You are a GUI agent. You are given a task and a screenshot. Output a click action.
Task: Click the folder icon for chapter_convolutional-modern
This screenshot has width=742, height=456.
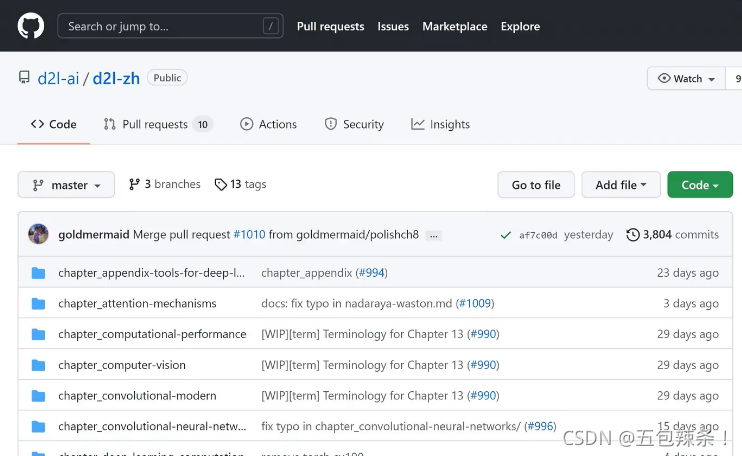(x=38, y=396)
